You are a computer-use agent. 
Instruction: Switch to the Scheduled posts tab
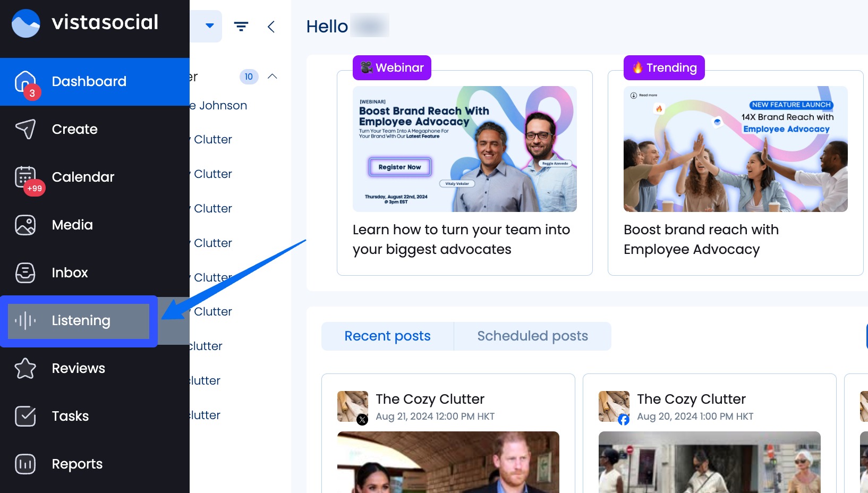pyautogui.click(x=532, y=336)
